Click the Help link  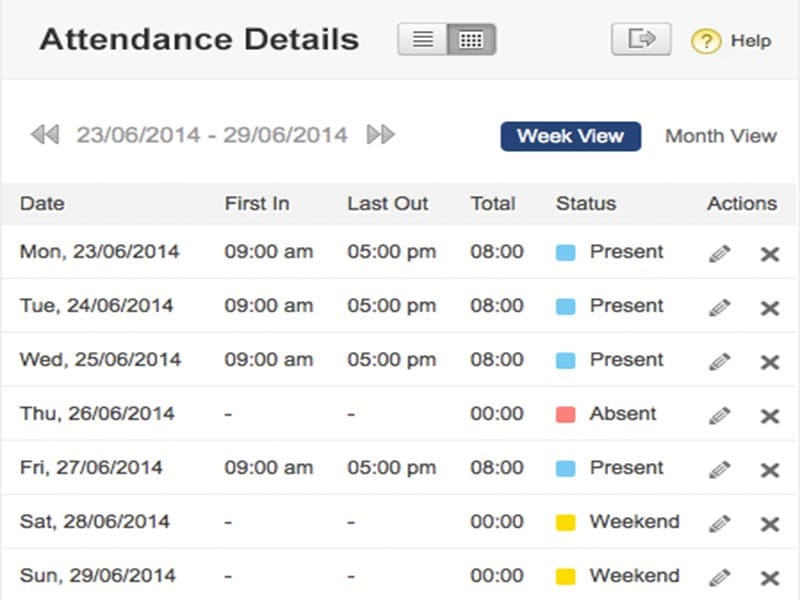click(750, 41)
